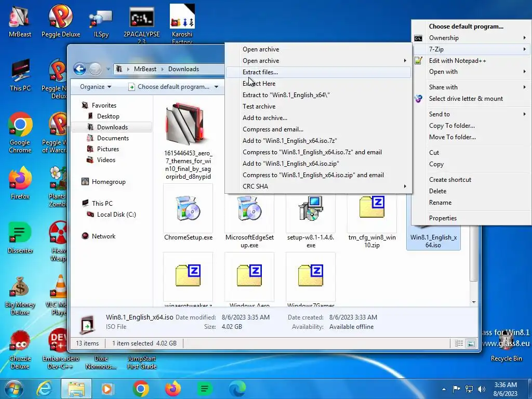This screenshot has width=532, height=399.
Task: Select MicrosoftEdgeSetup.exe file
Action: [x=249, y=220]
